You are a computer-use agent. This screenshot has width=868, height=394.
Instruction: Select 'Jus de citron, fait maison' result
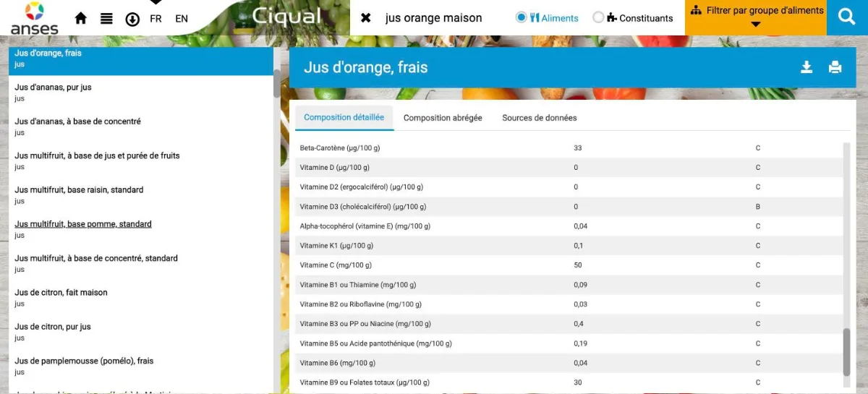coord(140,298)
